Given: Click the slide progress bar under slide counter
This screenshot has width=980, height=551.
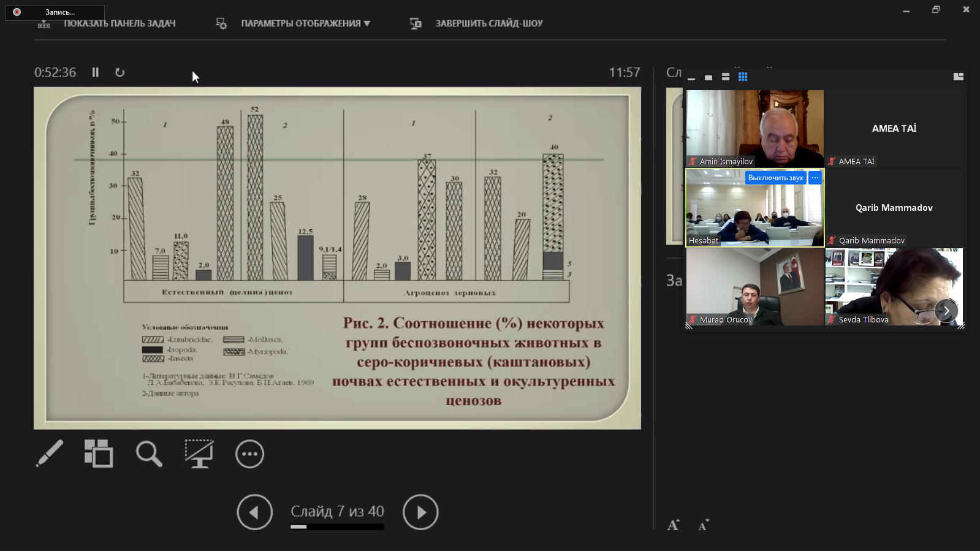Looking at the screenshot, I should click(337, 526).
